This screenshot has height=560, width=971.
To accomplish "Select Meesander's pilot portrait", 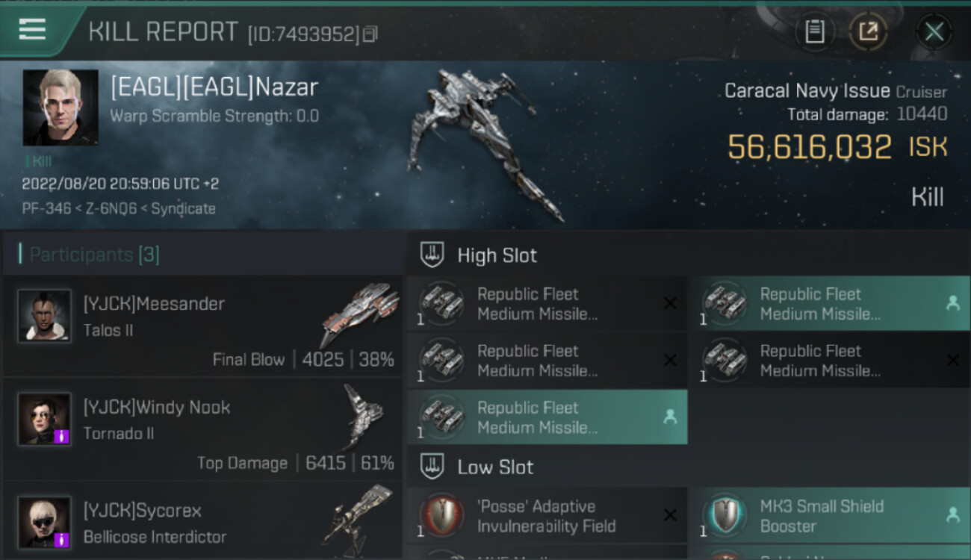I will pos(45,316).
